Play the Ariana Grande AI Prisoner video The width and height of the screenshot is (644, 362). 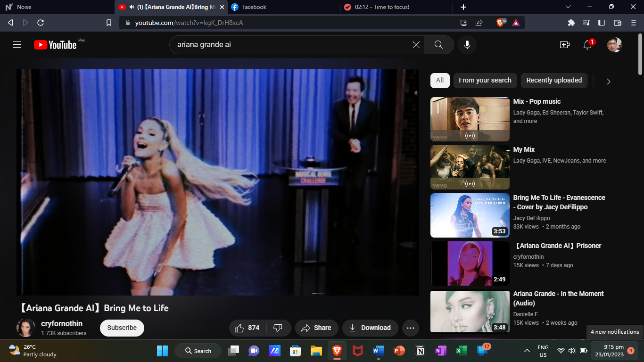point(470,263)
